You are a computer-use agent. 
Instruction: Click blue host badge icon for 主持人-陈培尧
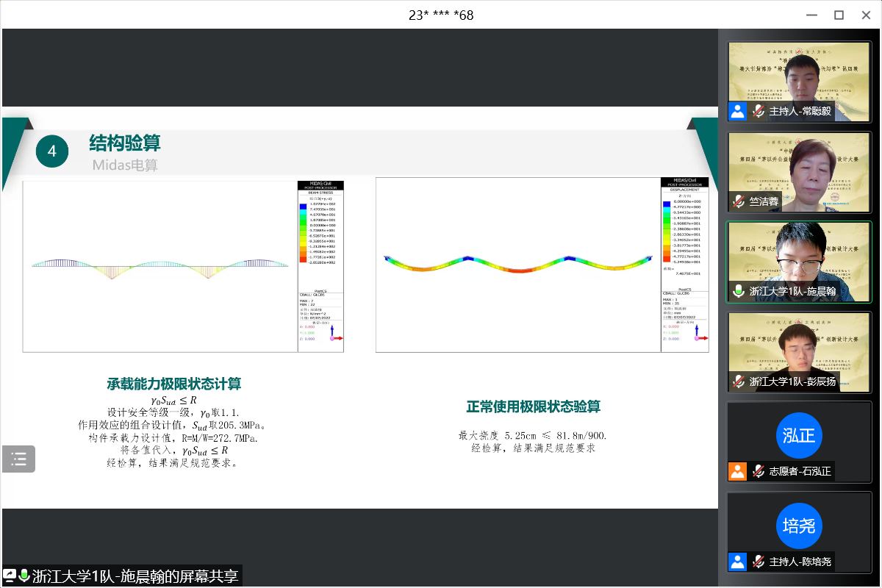(x=737, y=562)
